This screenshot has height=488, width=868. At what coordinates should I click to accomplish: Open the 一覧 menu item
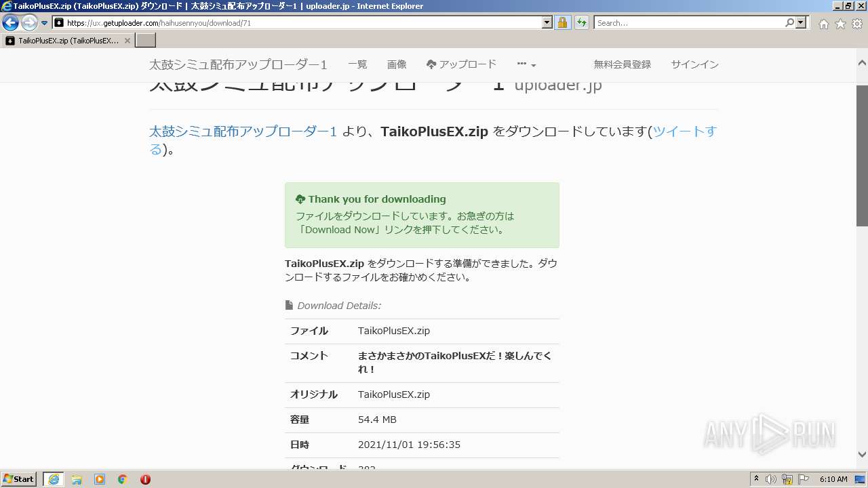(357, 64)
